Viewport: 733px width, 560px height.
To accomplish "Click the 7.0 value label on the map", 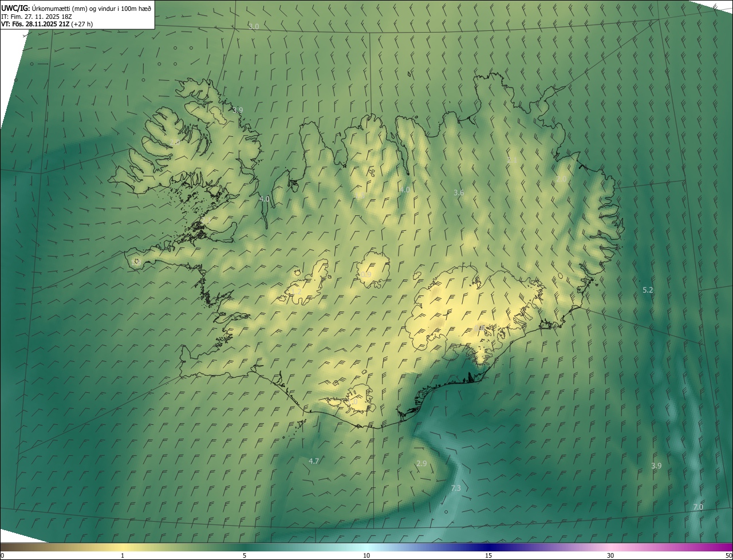I will [x=698, y=507].
